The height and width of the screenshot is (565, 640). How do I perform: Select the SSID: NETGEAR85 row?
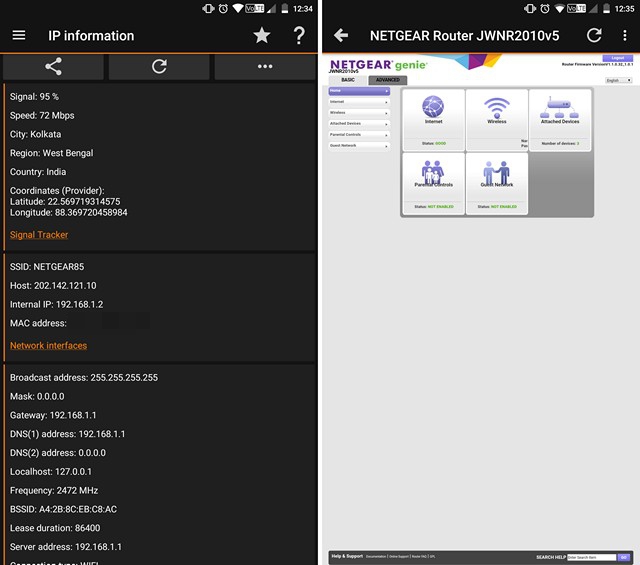click(x=47, y=267)
